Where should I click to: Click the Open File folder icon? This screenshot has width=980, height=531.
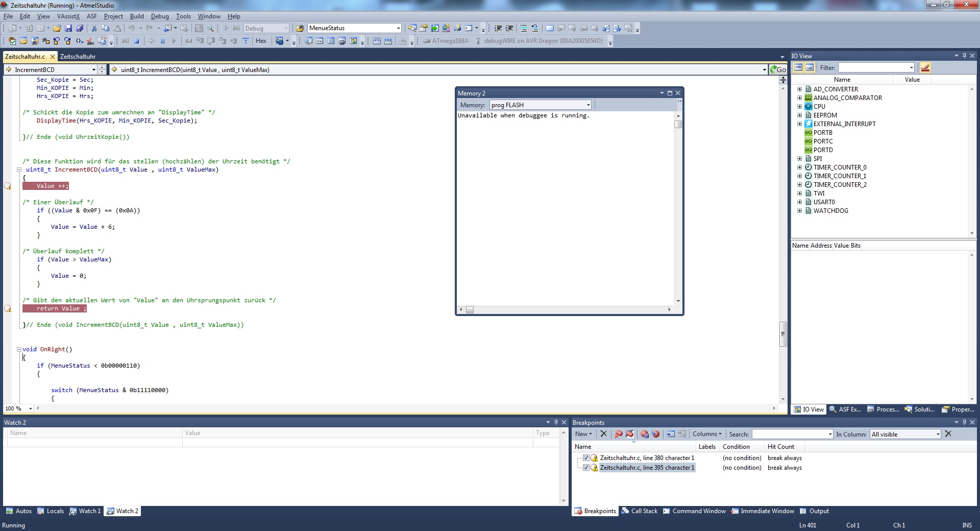[57, 28]
